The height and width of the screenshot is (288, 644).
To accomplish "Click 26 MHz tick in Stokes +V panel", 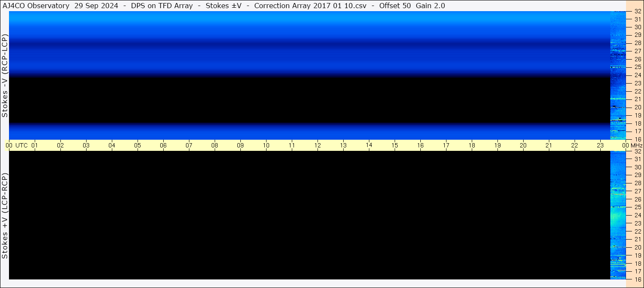I will (x=638, y=199).
